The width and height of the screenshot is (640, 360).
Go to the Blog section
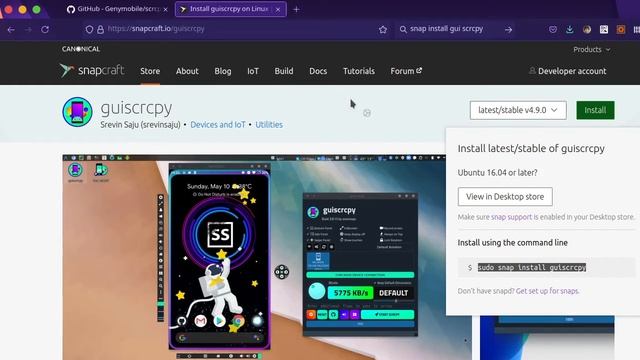click(223, 71)
